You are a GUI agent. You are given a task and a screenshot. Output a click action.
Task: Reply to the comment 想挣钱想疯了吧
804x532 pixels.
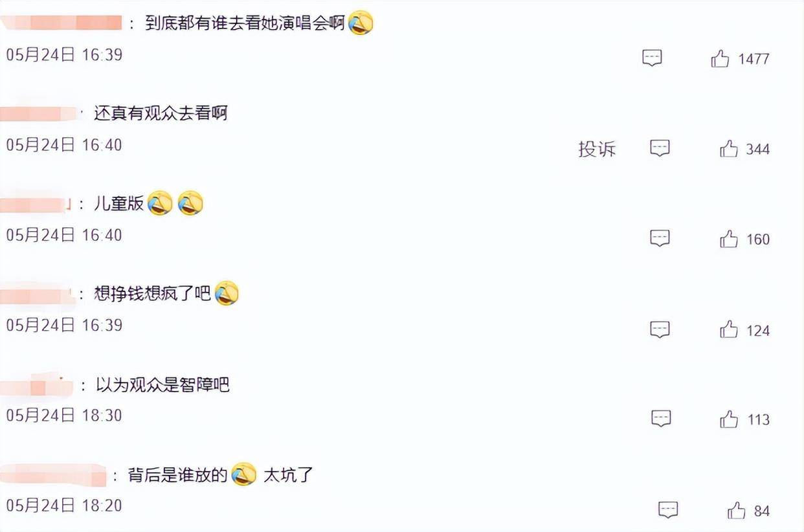coord(660,329)
